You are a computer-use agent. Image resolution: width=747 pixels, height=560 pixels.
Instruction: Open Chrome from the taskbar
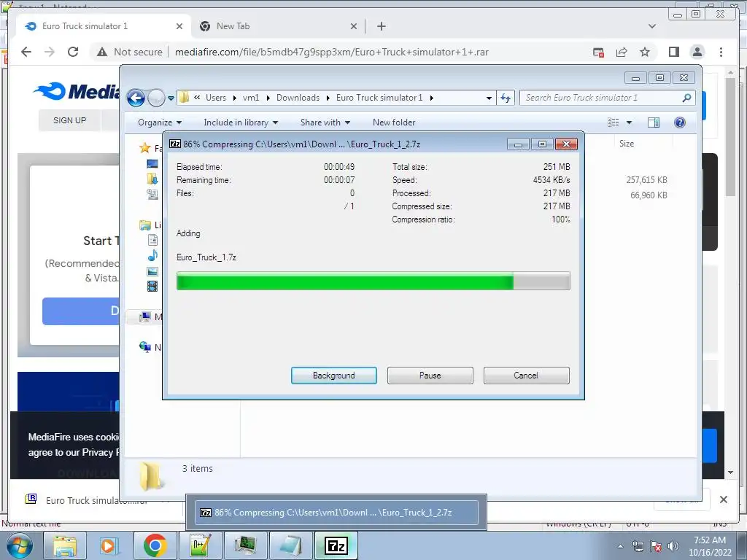point(155,545)
